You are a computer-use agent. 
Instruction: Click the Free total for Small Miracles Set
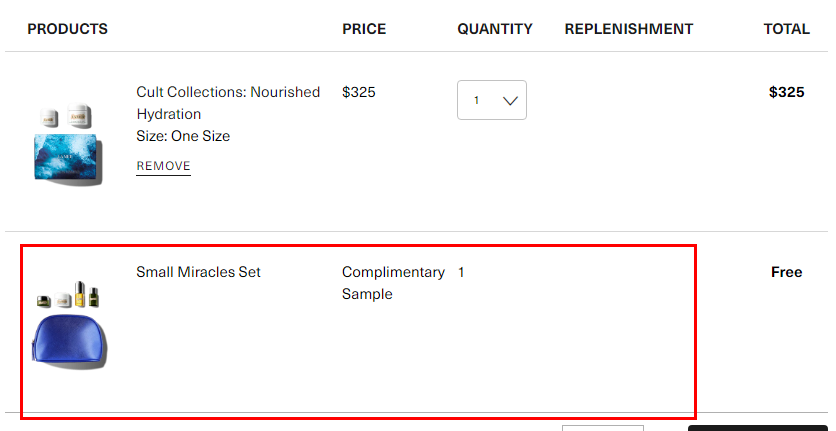786,272
